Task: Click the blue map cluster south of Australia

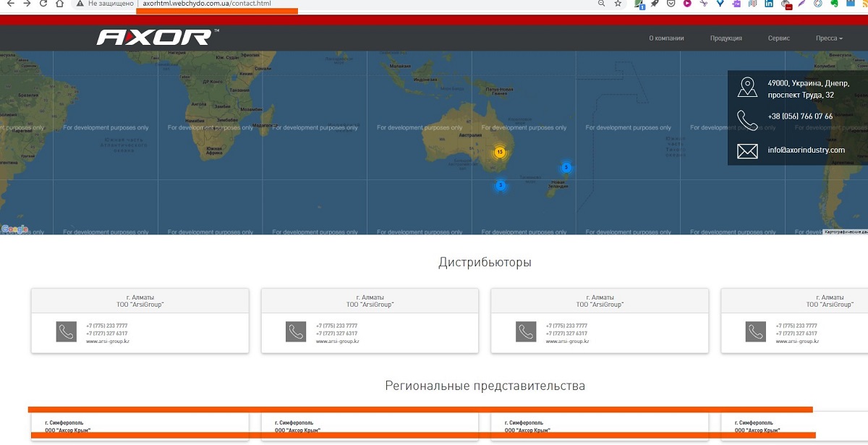Action: 500,185
